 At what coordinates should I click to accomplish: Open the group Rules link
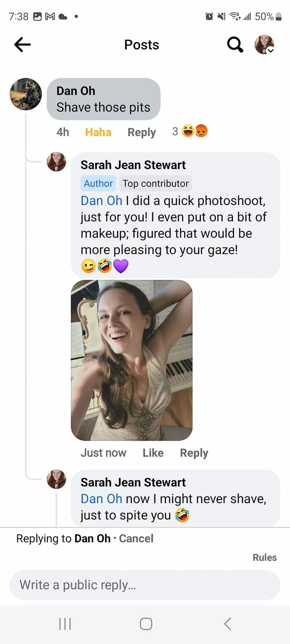point(264,557)
